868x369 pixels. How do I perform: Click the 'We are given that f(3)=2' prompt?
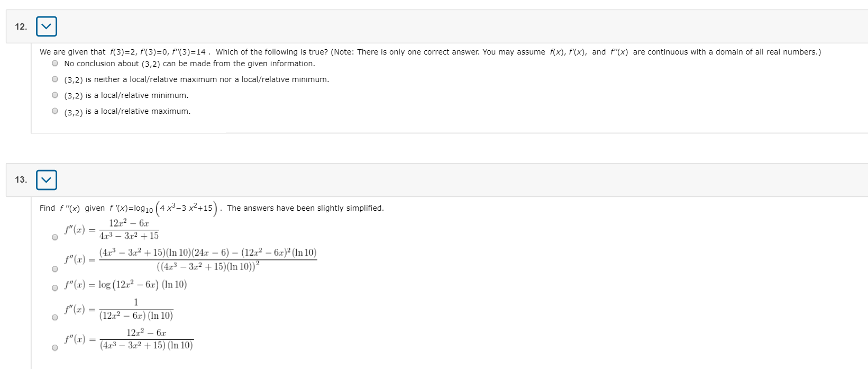tap(430, 52)
